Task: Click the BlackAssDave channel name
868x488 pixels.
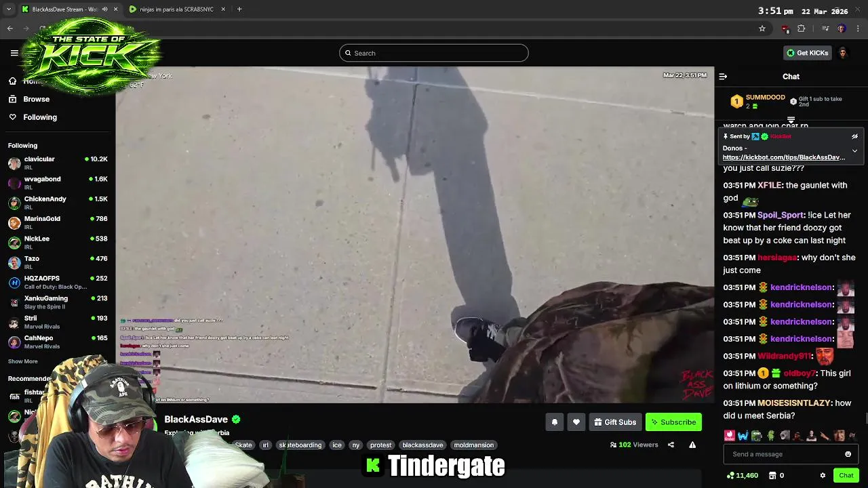Action: (x=196, y=420)
